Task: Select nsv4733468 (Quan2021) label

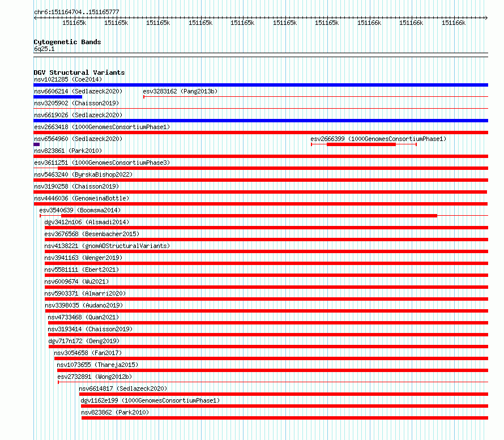Action: [83, 317]
